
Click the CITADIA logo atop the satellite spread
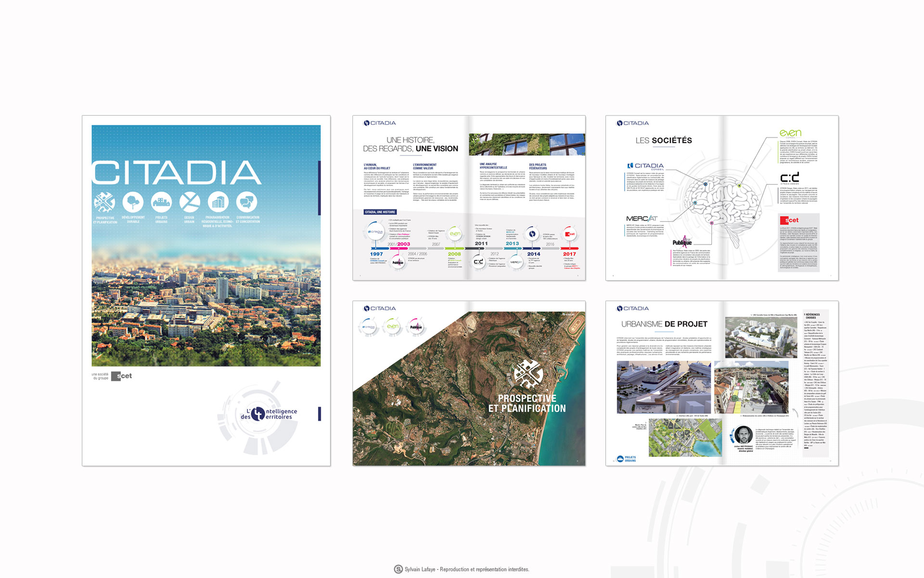(380, 308)
